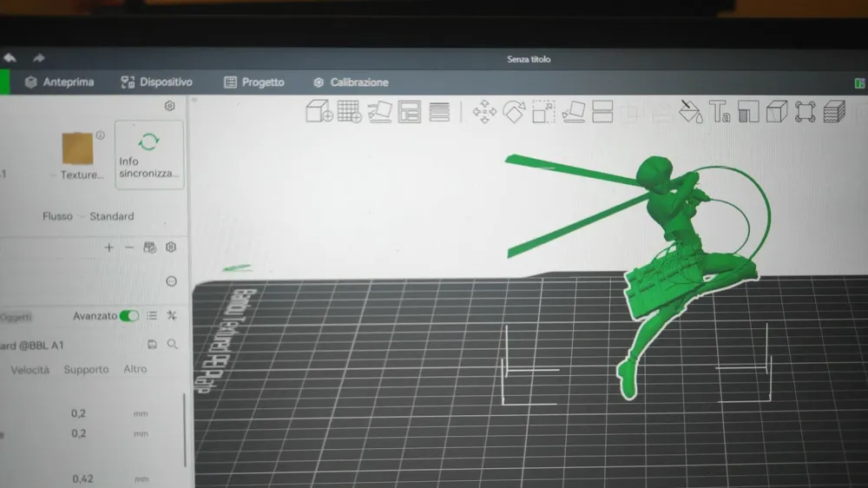Viewport: 868px width, 488px height.
Task: Click the undo arrow
Action: pyautogui.click(x=10, y=57)
